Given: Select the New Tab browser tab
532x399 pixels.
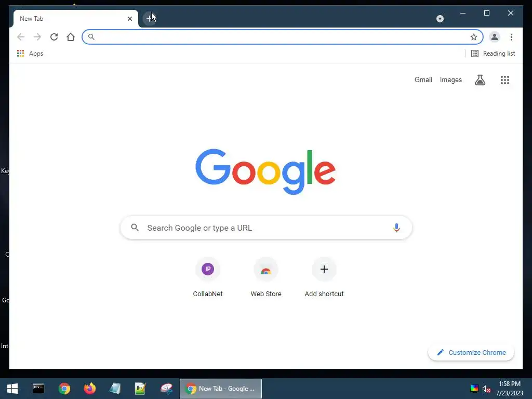Looking at the screenshot, I should coord(76,19).
